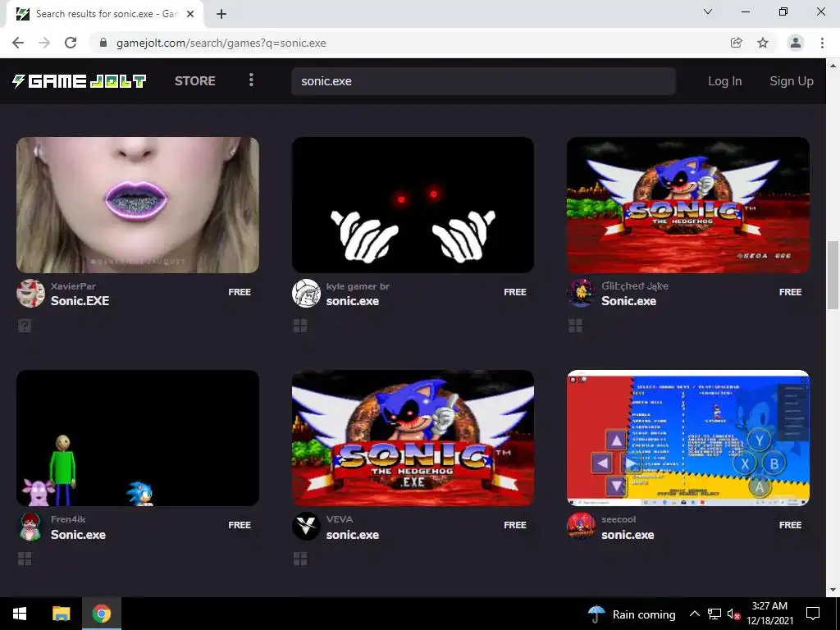Viewport: 840px width, 630px height.
Task: Open the Chrome profile avatar
Action: pos(796,43)
